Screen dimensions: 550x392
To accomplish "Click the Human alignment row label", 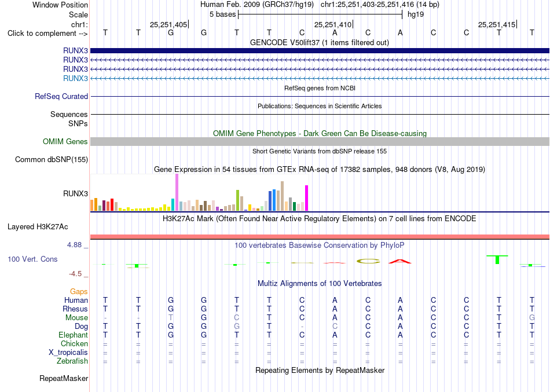I will point(76,300).
